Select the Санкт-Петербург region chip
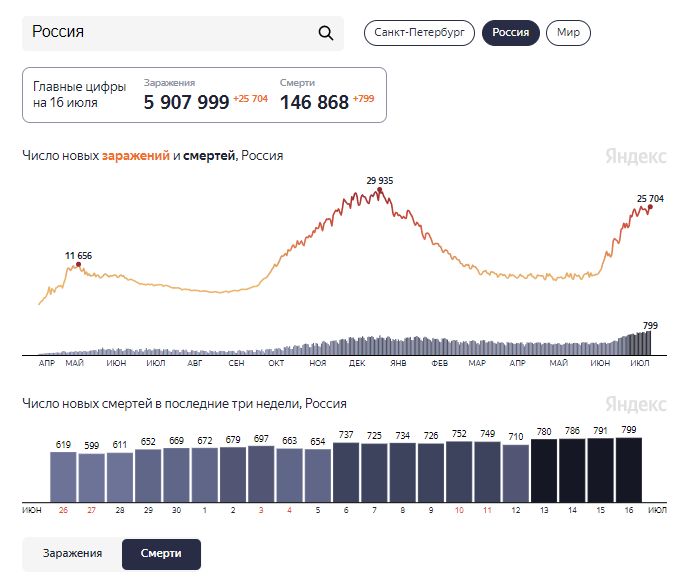The image size is (685, 585). pyautogui.click(x=419, y=33)
